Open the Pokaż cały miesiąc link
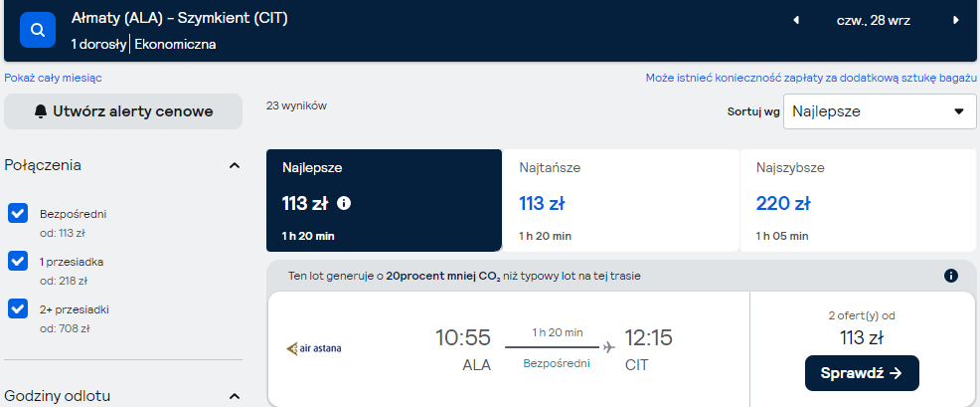This screenshot has width=980, height=407. [53, 79]
